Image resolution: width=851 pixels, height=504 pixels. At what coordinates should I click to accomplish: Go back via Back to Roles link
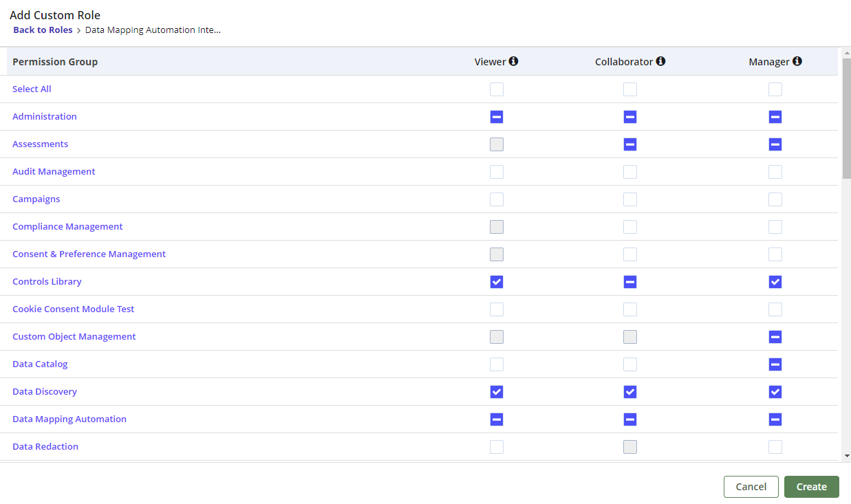tap(43, 30)
